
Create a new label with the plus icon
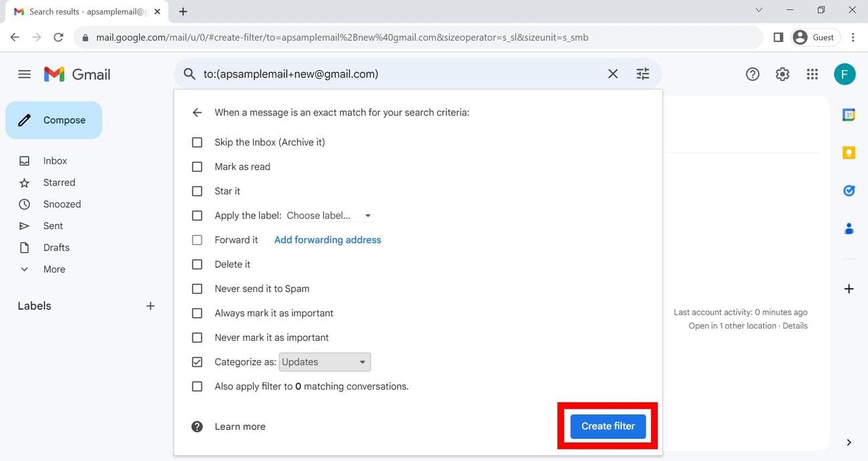pos(150,305)
